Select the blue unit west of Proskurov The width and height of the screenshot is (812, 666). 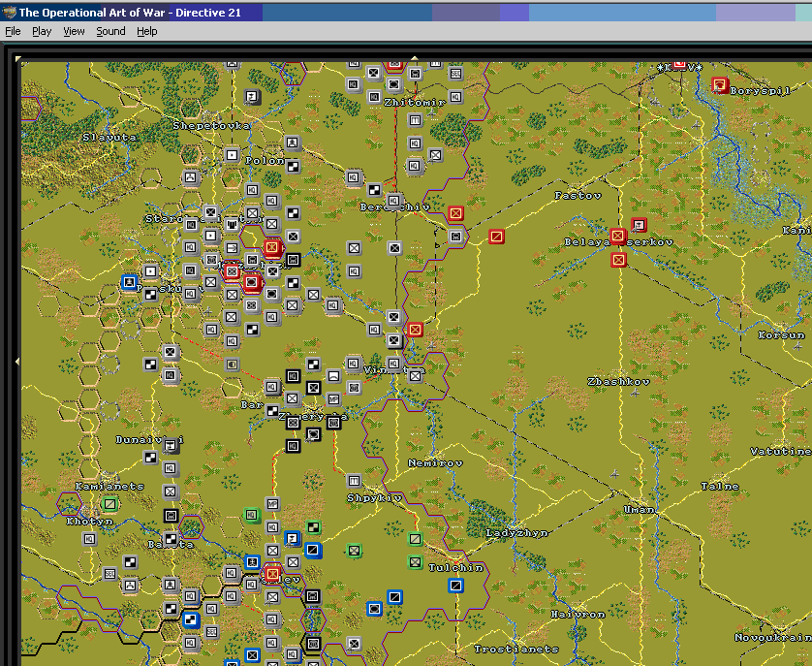click(x=129, y=282)
